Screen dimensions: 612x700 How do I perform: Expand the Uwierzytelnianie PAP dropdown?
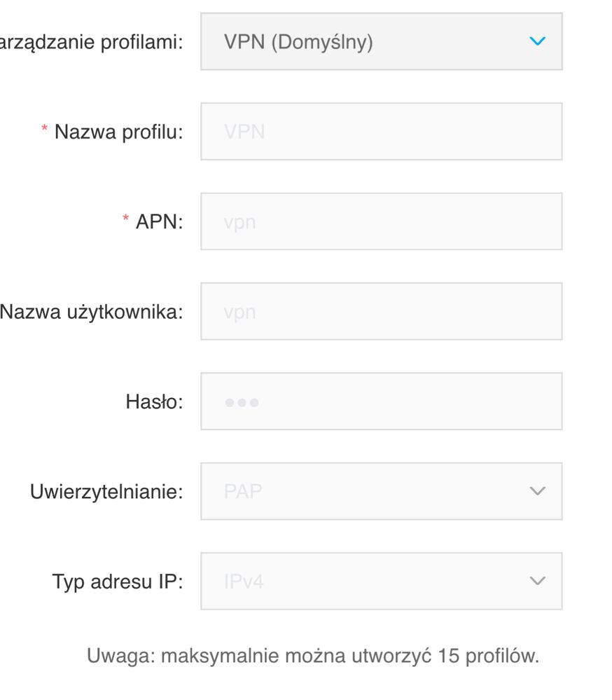tap(380, 491)
